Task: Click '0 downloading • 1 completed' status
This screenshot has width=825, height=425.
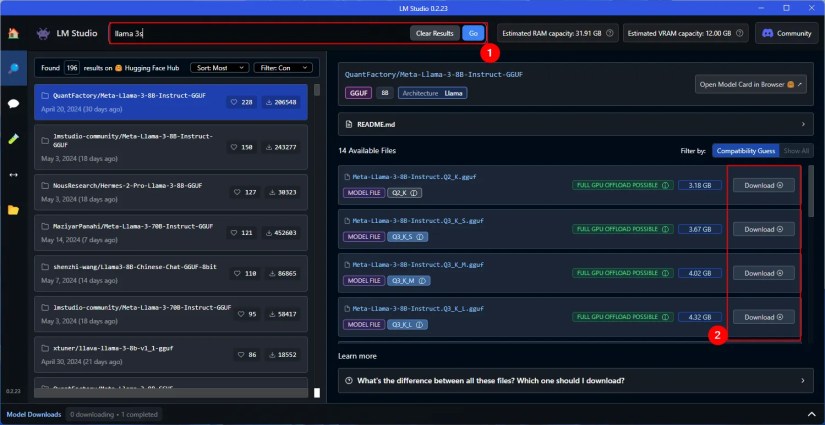Action: 114,414
